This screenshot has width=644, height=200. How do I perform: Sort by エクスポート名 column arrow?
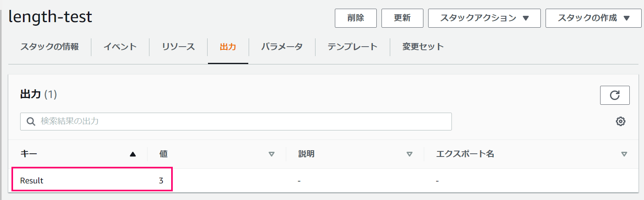click(624, 154)
